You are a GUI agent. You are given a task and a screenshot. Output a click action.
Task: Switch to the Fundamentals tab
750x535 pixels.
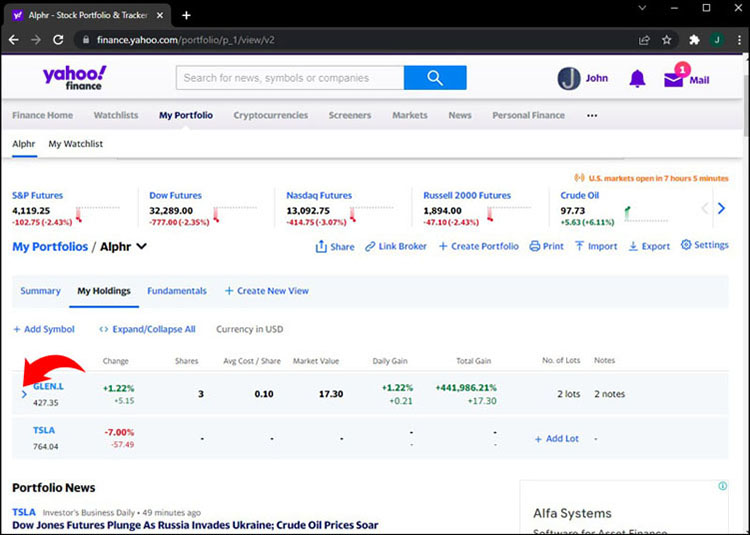[x=177, y=291]
